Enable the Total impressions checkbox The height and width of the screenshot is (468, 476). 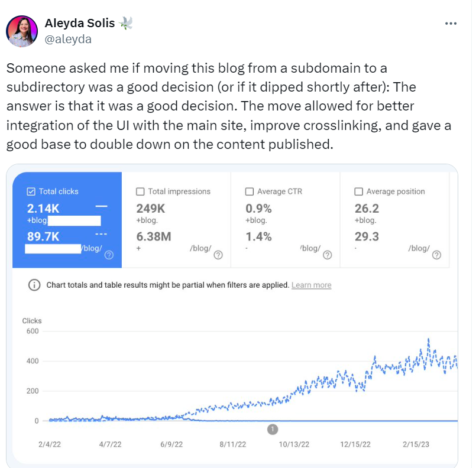[140, 191]
